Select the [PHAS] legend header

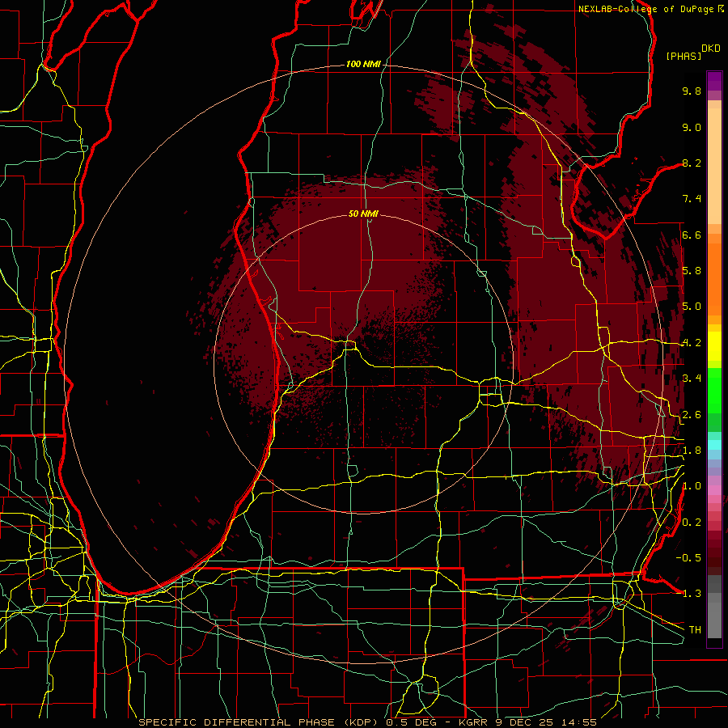[684, 56]
